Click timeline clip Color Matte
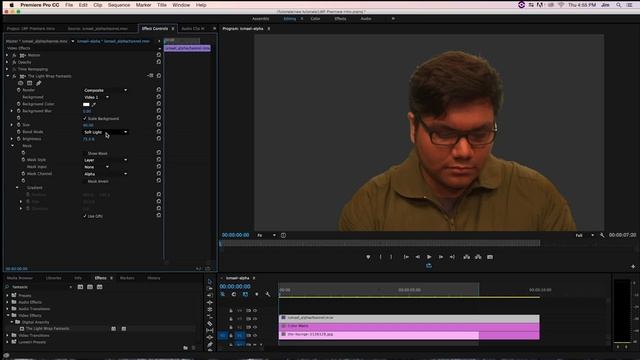This screenshot has width=640, height=360. 409,326
